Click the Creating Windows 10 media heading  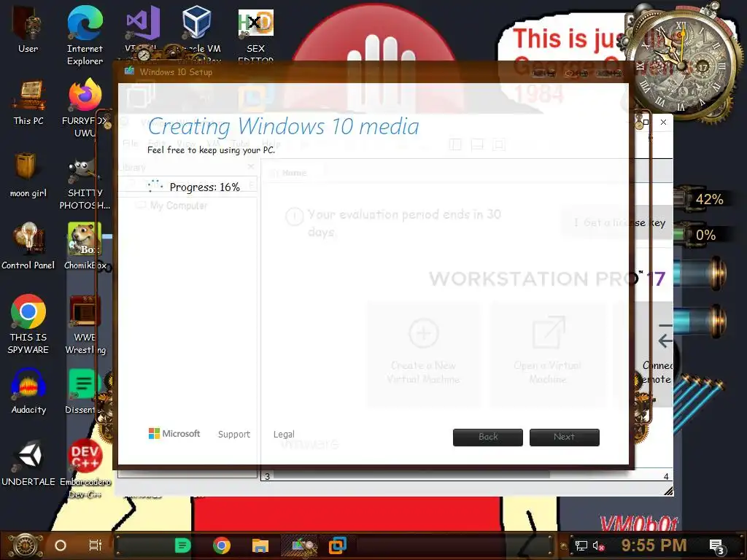(x=284, y=127)
